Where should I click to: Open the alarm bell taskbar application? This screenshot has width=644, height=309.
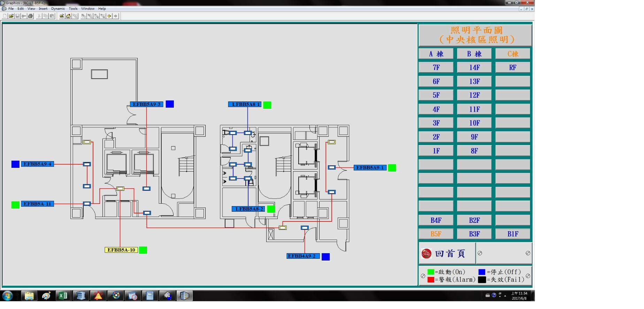coord(98,296)
